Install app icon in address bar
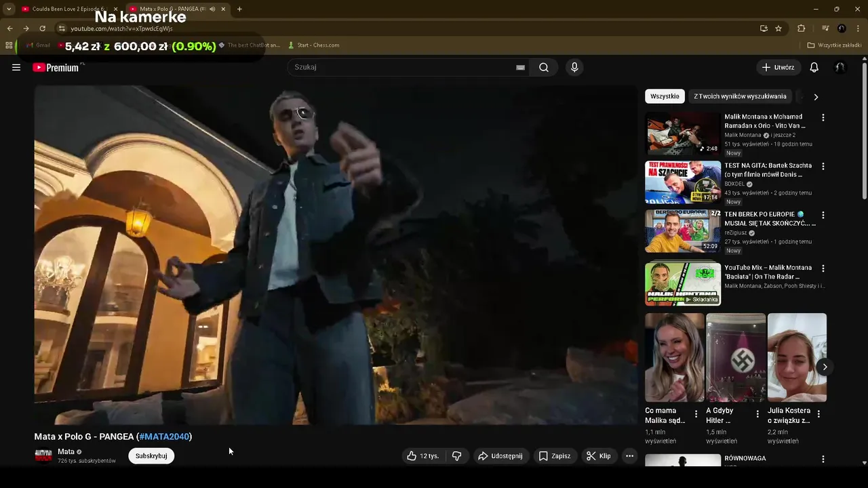Viewport: 868px width, 488px height. [764, 28]
